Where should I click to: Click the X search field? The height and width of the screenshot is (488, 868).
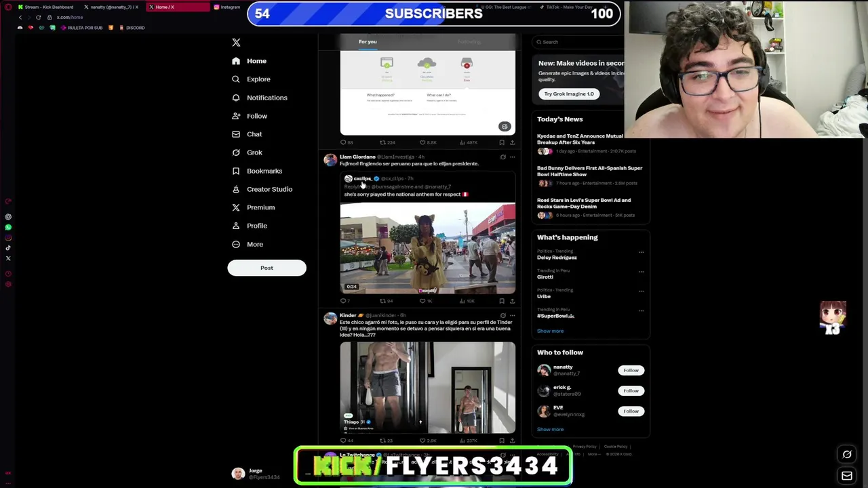click(578, 42)
